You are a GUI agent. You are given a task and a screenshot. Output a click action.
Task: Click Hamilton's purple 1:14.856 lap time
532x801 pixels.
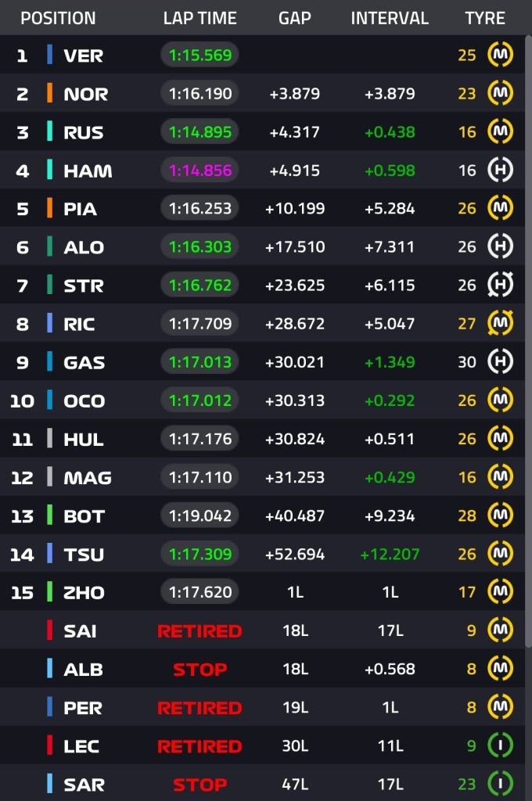point(199,170)
